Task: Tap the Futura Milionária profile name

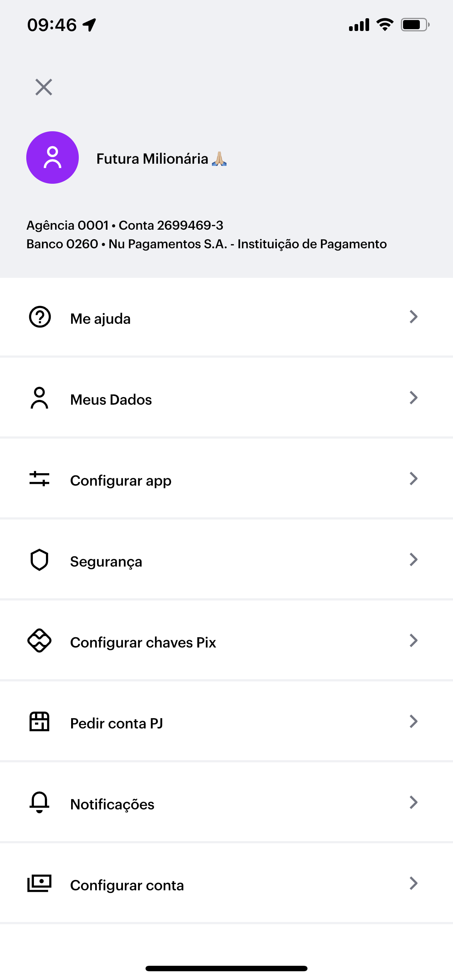Action: pyautogui.click(x=152, y=159)
